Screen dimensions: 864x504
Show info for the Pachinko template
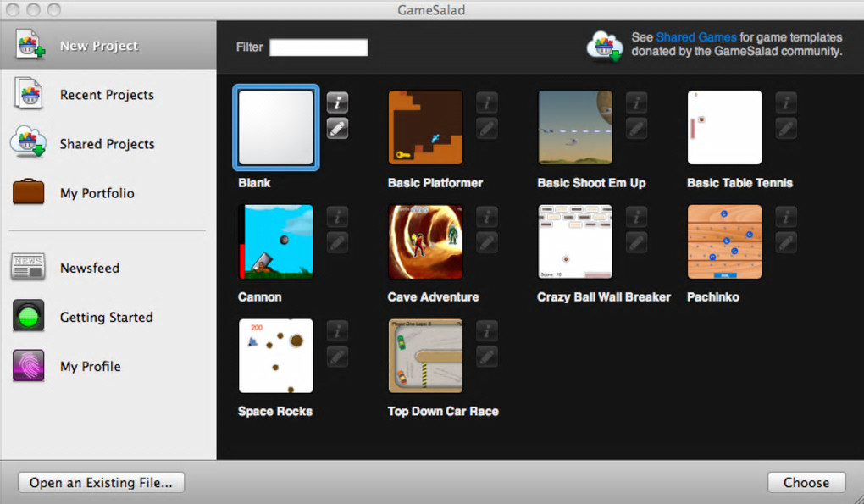click(786, 217)
